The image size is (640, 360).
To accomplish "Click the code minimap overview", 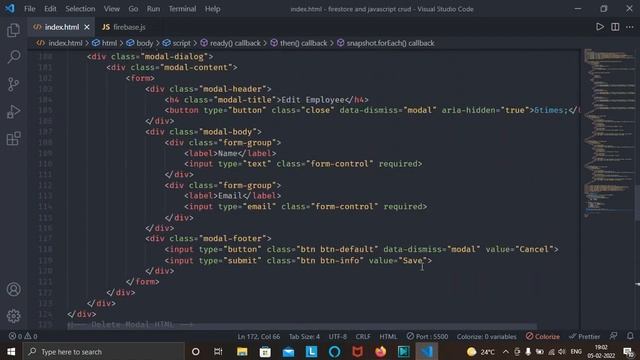I will [x=608, y=133].
